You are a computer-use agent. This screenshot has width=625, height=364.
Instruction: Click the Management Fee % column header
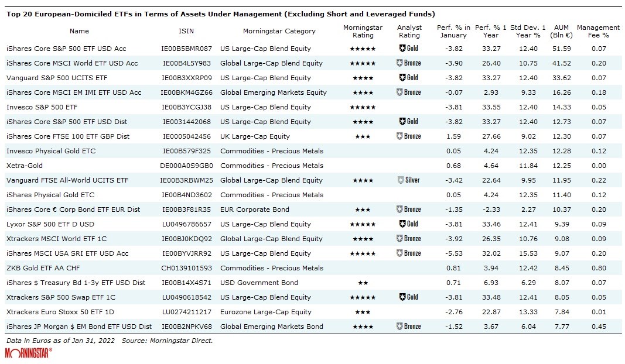(x=597, y=31)
